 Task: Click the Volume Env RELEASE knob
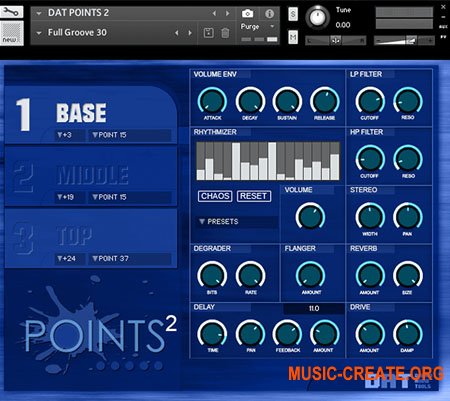(325, 101)
